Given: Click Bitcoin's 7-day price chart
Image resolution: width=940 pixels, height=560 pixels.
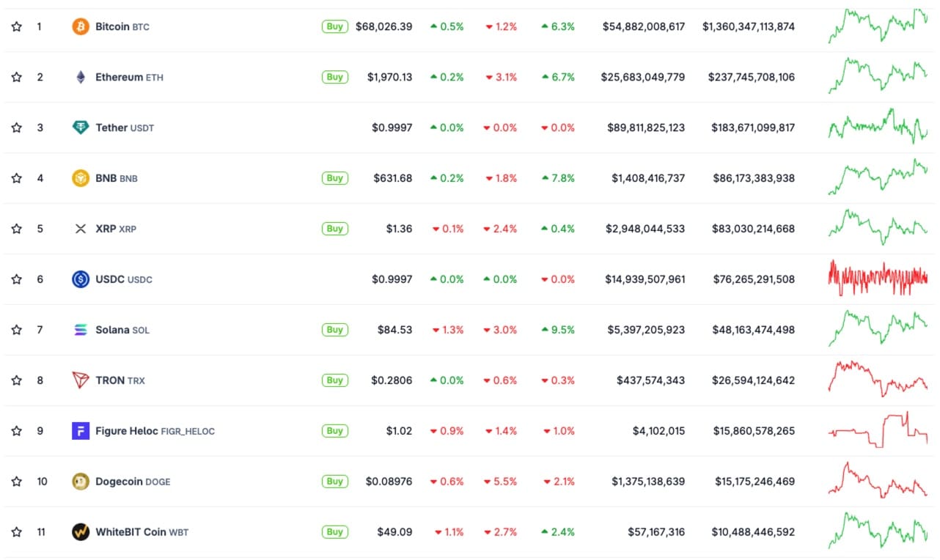Looking at the screenshot, I should point(878,26).
